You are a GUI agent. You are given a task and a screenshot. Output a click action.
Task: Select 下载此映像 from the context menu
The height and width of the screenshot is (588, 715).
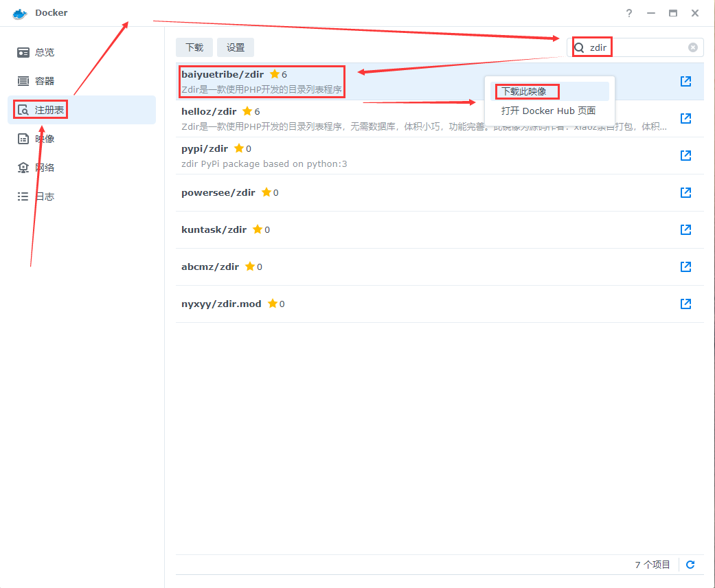coord(524,91)
